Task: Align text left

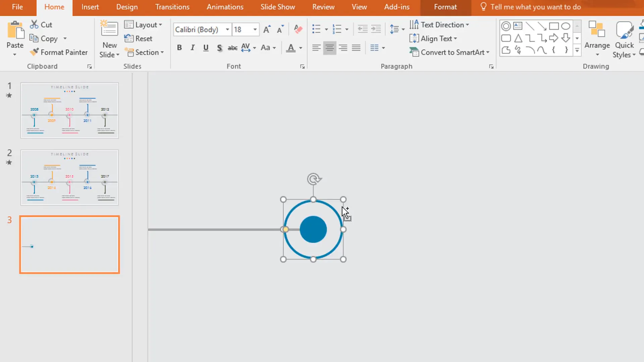Action: (x=316, y=48)
